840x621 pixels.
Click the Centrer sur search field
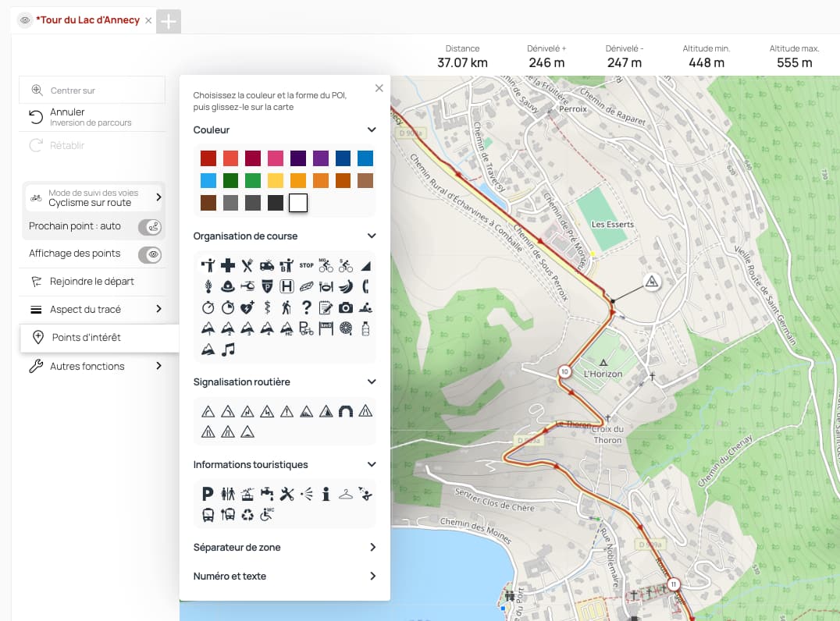point(93,90)
